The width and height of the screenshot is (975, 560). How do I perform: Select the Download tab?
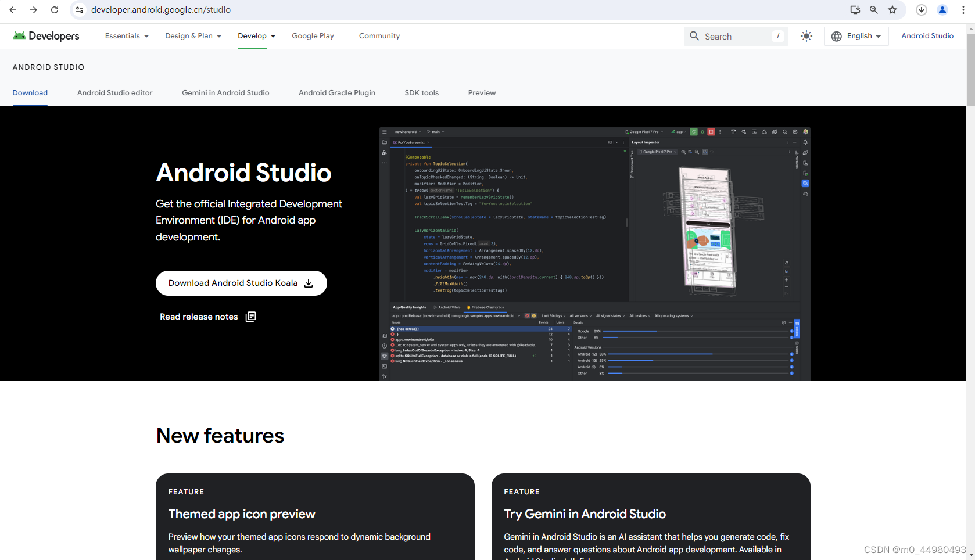tap(30, 93)
